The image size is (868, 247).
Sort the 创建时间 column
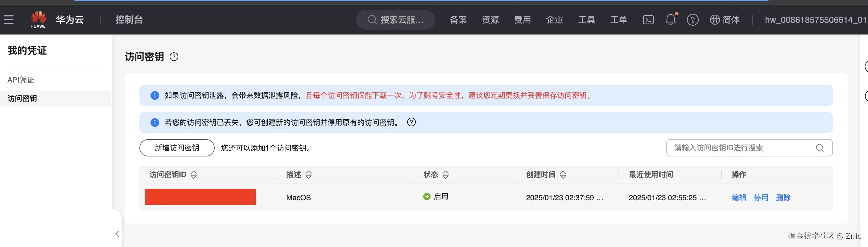point(563,174)
